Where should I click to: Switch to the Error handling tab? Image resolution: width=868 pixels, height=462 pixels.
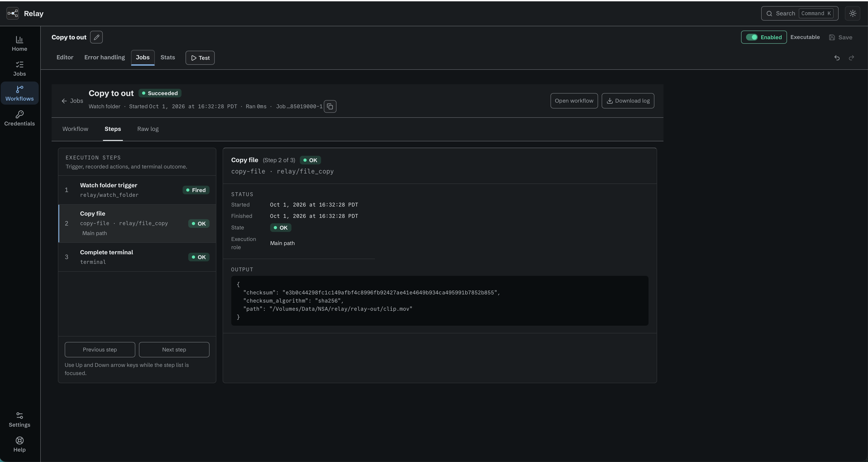point(105,57)
